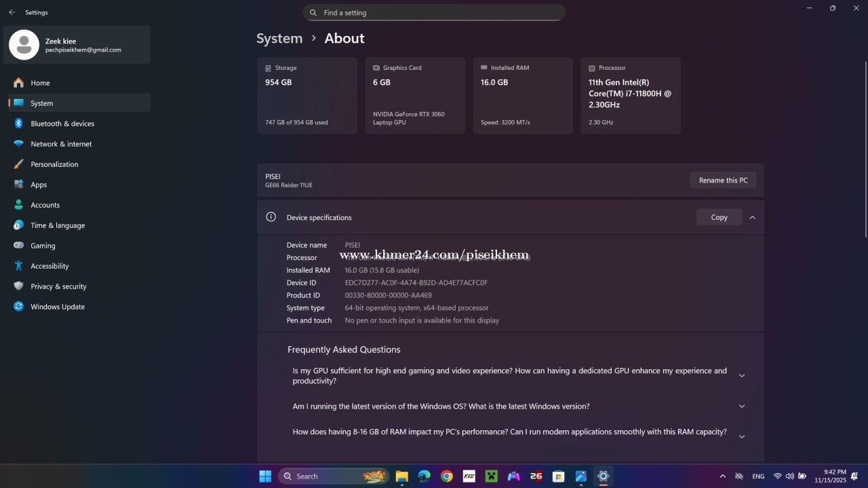Go to Home in the sidebar
The height and width of the screenshot is (488, 868).
40,83
